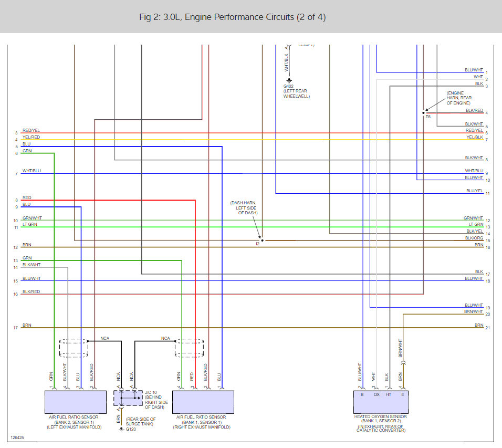This screenshot has height=448, width=502.
Task: Click the G402 ground symbol
Action: pyautogui.click(x=289, y=80)
